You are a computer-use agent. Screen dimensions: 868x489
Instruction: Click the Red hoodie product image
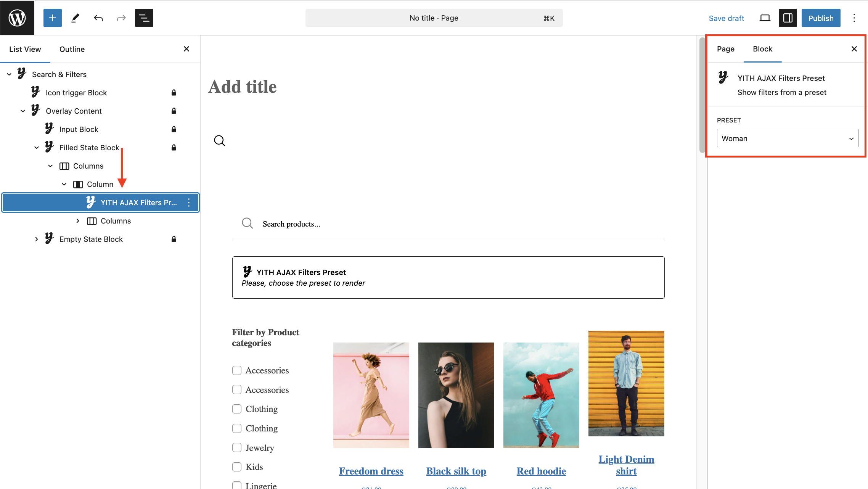(541, 395)
